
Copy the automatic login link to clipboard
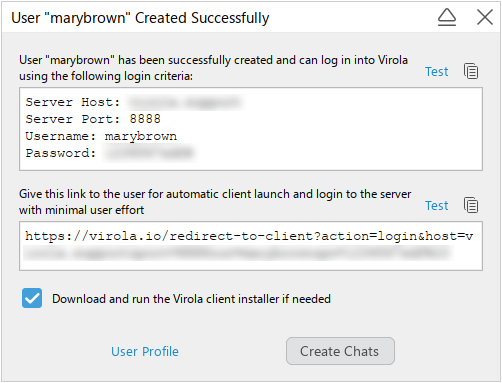point(471,205)
